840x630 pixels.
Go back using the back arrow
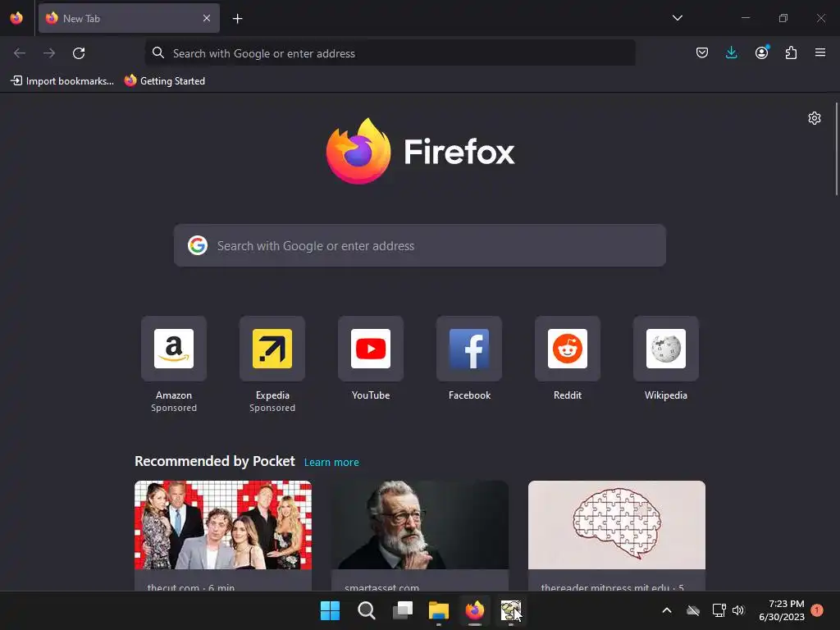coord(20,53)
